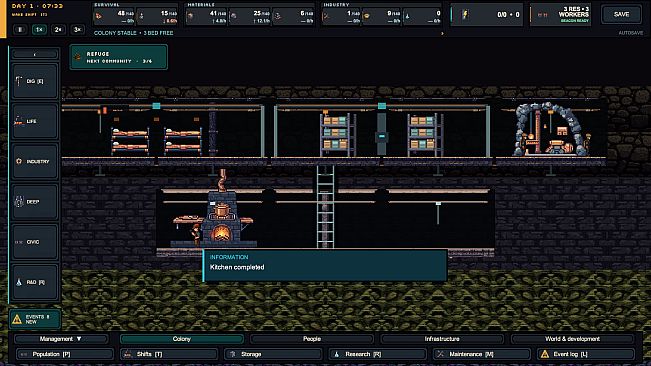Open the Refuge next community goal

coord(119,57)
